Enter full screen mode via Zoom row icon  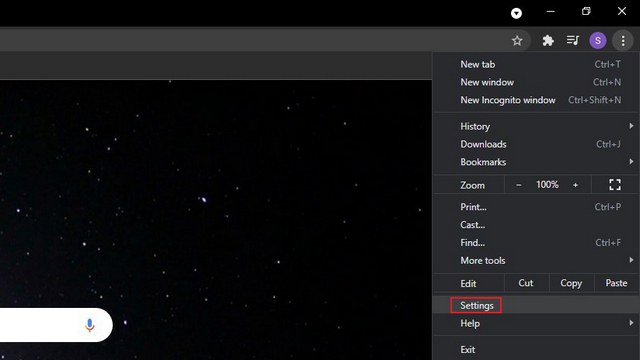click(615, 185)
